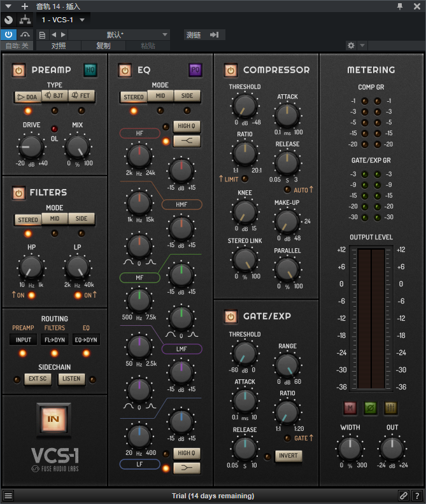This screenshot has height=504, width=426.
Task: Set EQ mode to MID
Action: [160, 96]
